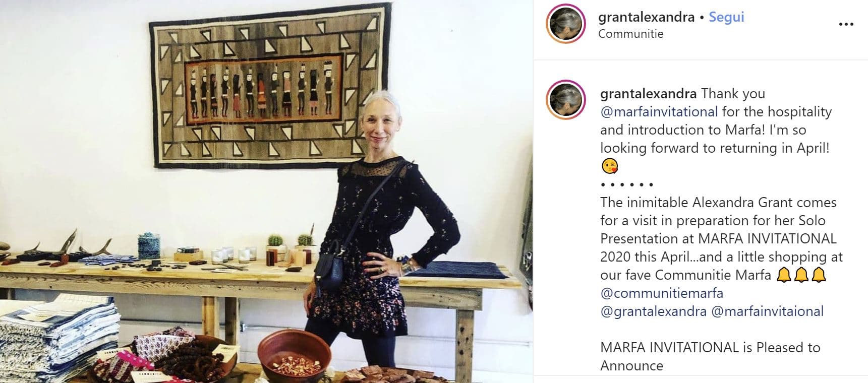Viewport: 868px width, 383px height.
Task: Click the dotted separator line in caption
Action: (x=627, y=184)
